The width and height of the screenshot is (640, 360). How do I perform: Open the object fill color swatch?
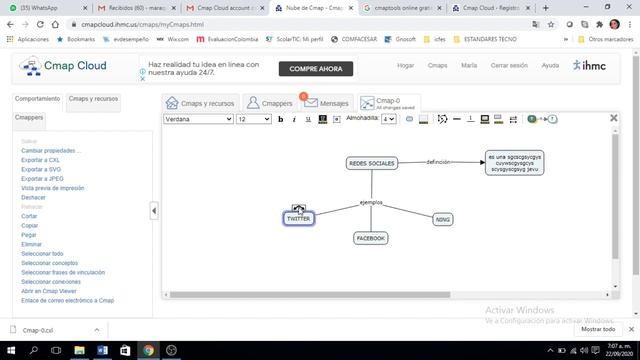coord(424,119)
